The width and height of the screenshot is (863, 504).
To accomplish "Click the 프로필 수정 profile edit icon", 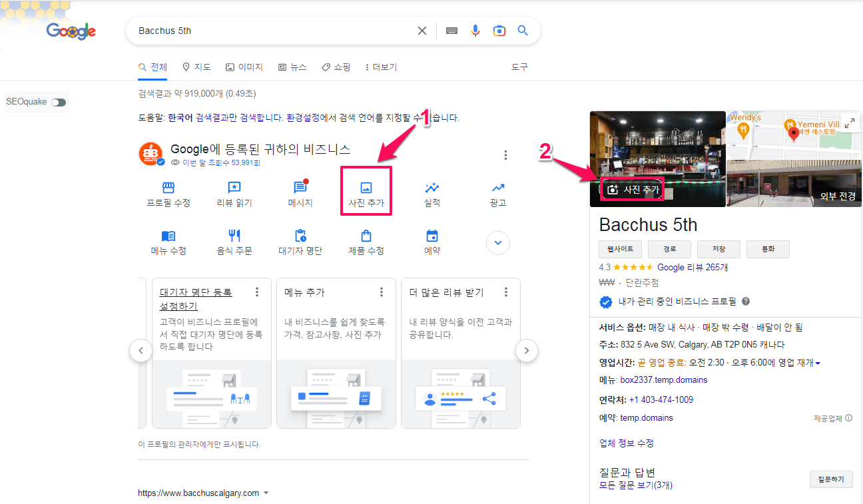I will tap(168, 191).
